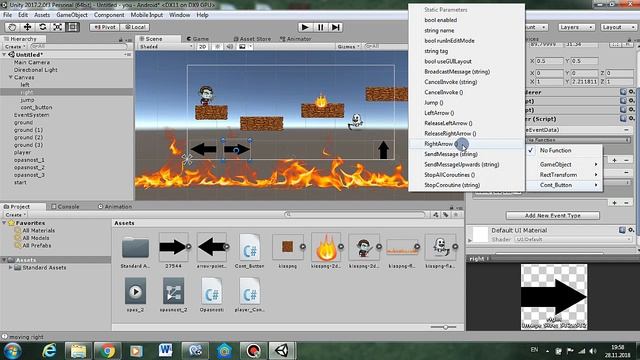Viewport: 640px width, 360px height.
Task: Choose Jump () in function list
Action: pyautogui.click(x=466, y=102)
